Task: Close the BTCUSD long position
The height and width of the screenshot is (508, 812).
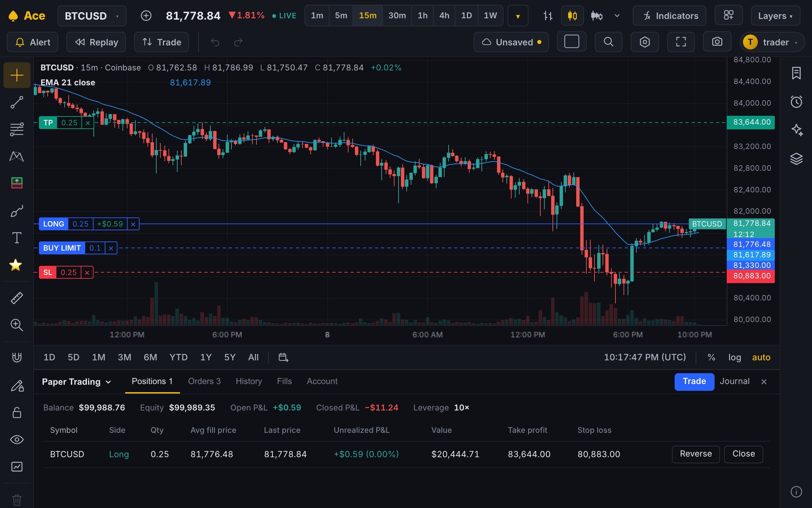Action: click(743, 454)
